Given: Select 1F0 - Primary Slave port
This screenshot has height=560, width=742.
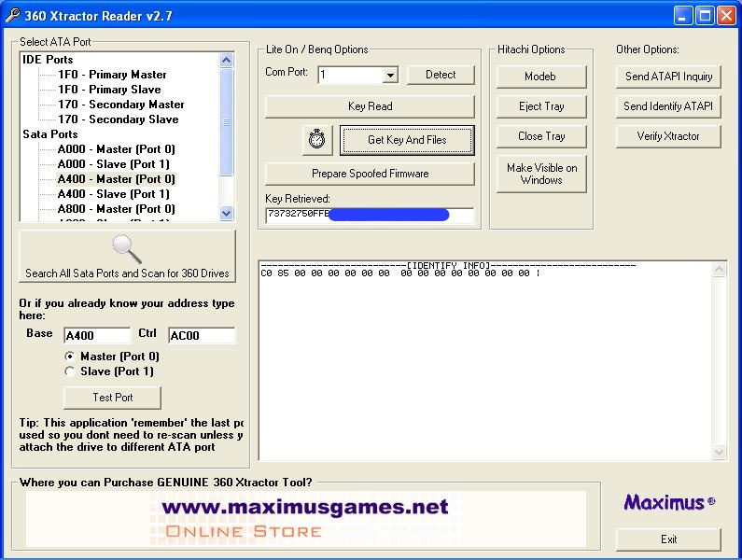Looking at the screenshot, I should click(109, 90).
